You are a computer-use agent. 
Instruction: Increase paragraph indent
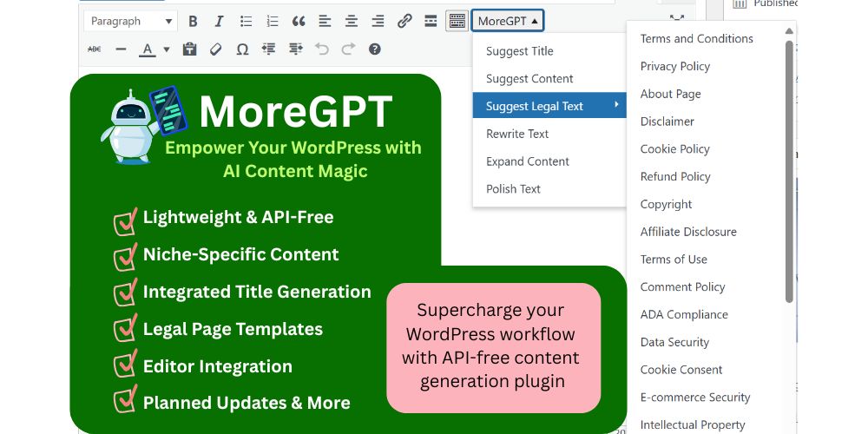coord(296,49)
